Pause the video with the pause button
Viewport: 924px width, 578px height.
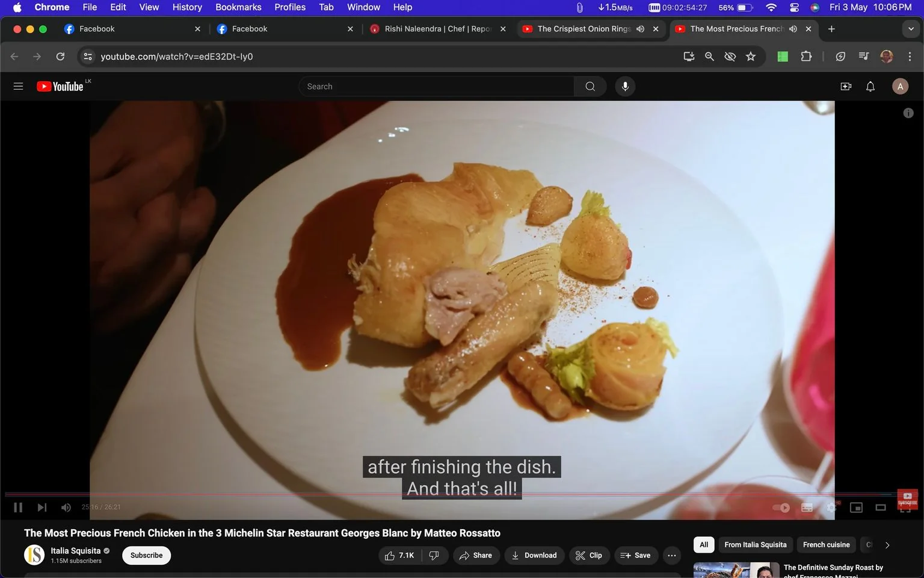click(x=18, y=508)
